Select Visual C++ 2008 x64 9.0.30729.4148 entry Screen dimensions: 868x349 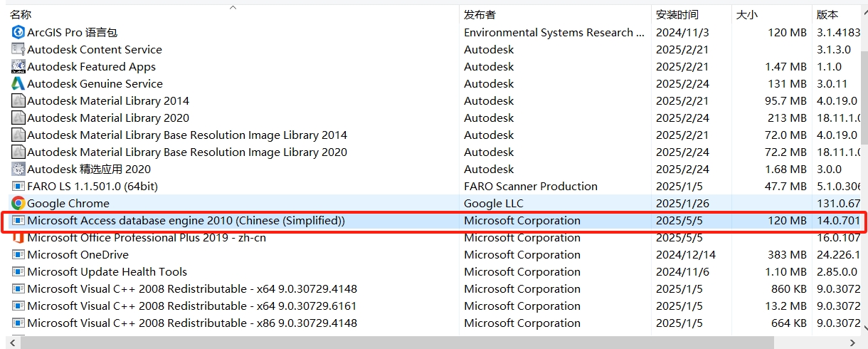click(x=433, y=288)
